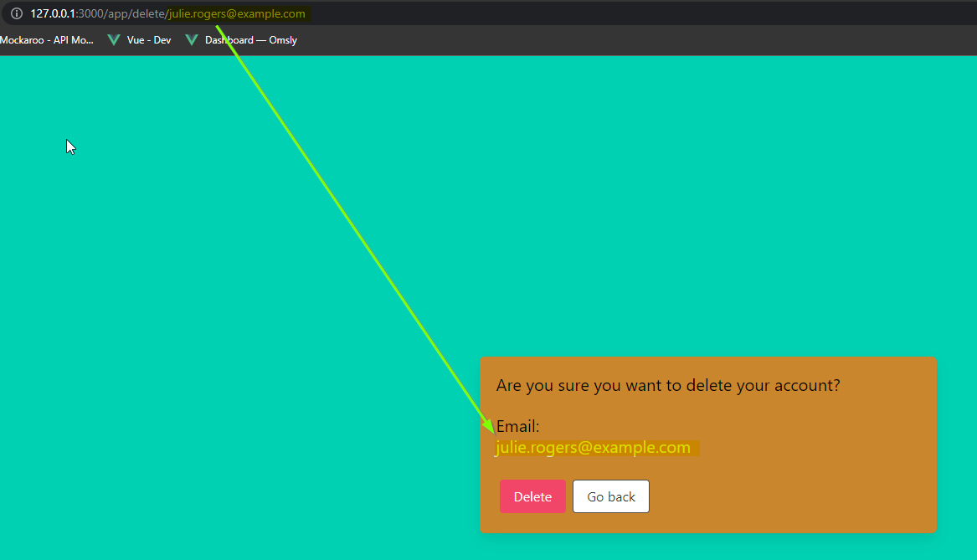Click the word 'delete' in the confirmation question
This screenshot has height=560, width=977.
coord(707,386)
